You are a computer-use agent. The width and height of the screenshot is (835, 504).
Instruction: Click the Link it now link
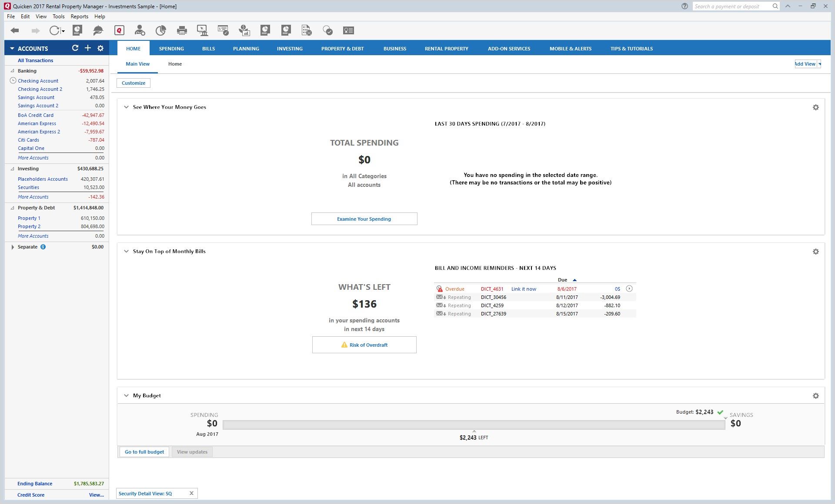(524, 289)
